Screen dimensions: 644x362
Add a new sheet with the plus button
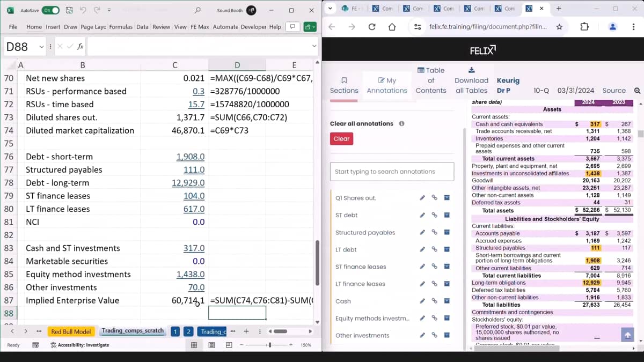246,331
